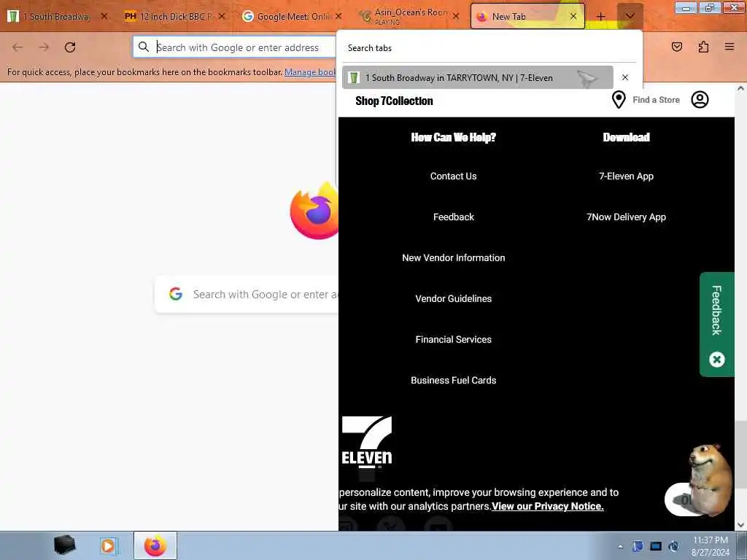Click the 7-Eleven logo in the footer
Image resolution: width=747 pixels, height=560 pixels.
pos(367,443)
